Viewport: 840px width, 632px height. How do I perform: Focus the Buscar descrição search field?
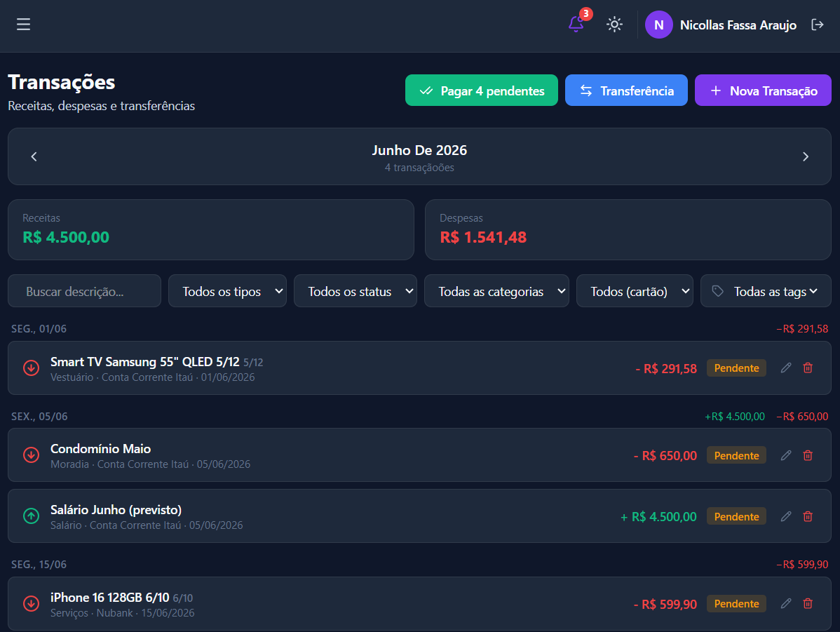click(x=84, y=291)
